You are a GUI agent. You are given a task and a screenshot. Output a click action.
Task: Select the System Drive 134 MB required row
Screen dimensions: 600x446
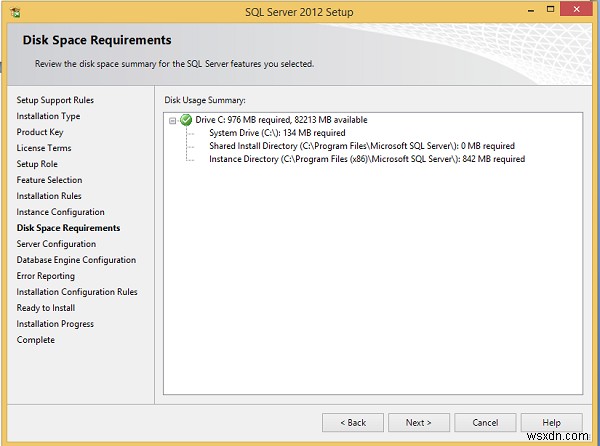[277, 133]
